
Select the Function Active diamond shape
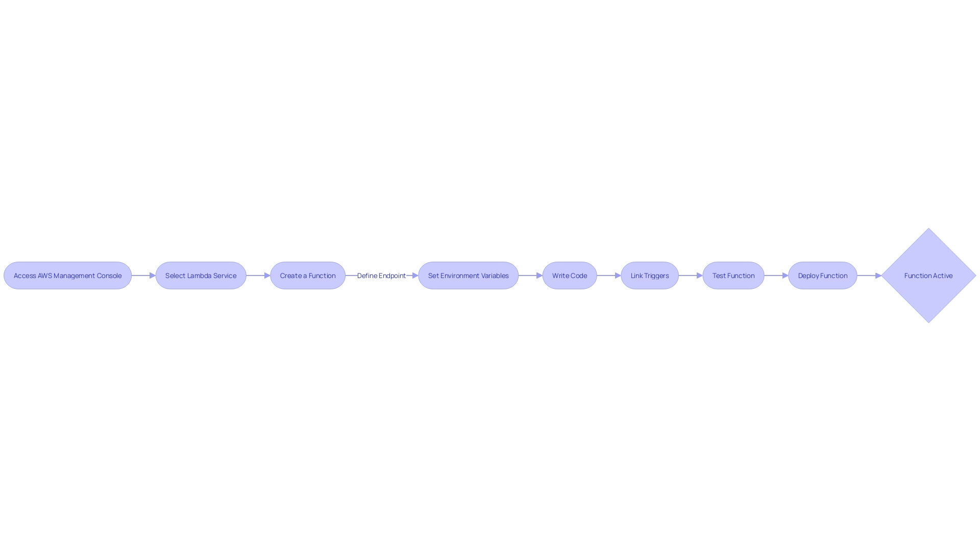coord(928,275)
